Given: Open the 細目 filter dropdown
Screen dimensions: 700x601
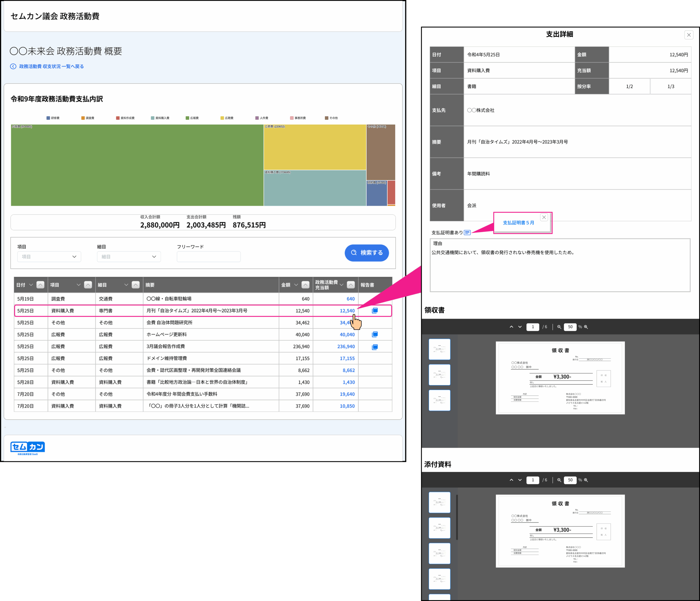Looking at the screenshot, I should click(129, 257).
